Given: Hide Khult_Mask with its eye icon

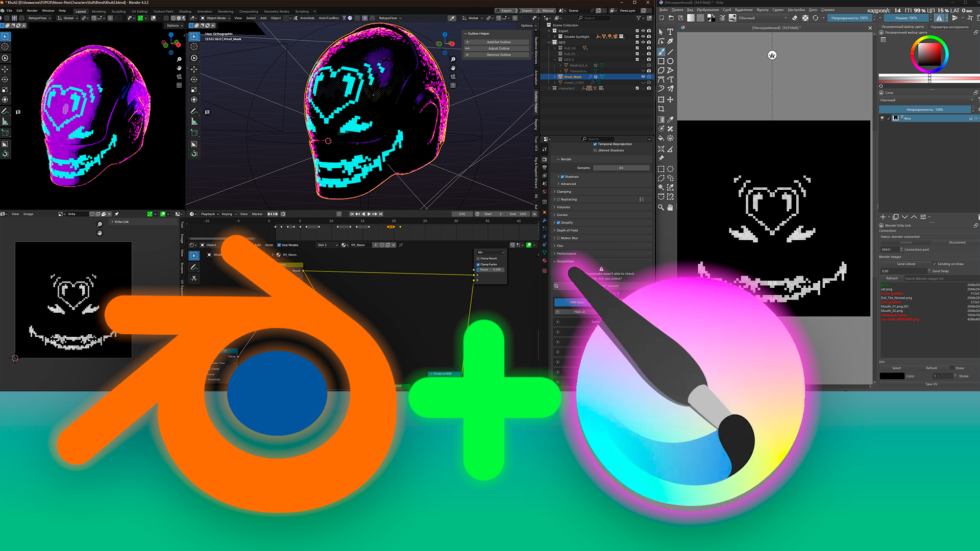Looking at the screenshot, I should (643, 77).
